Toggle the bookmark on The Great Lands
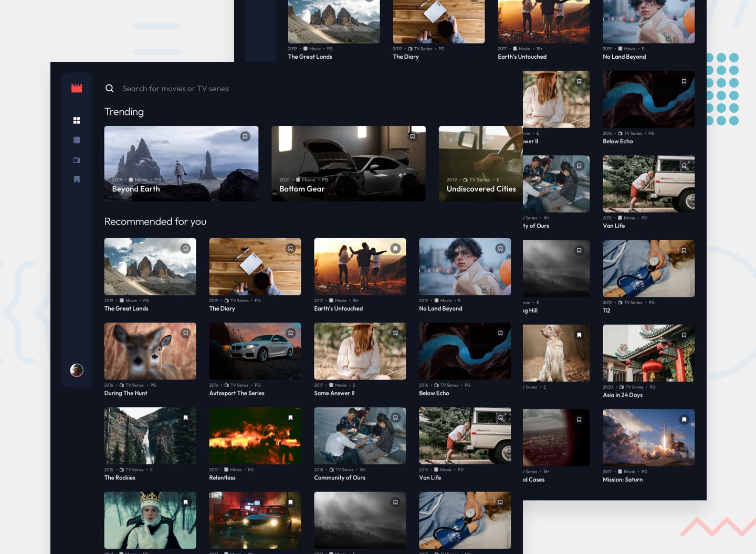The height and width of the screenshot is (554, 756). (x=185, y=248)
